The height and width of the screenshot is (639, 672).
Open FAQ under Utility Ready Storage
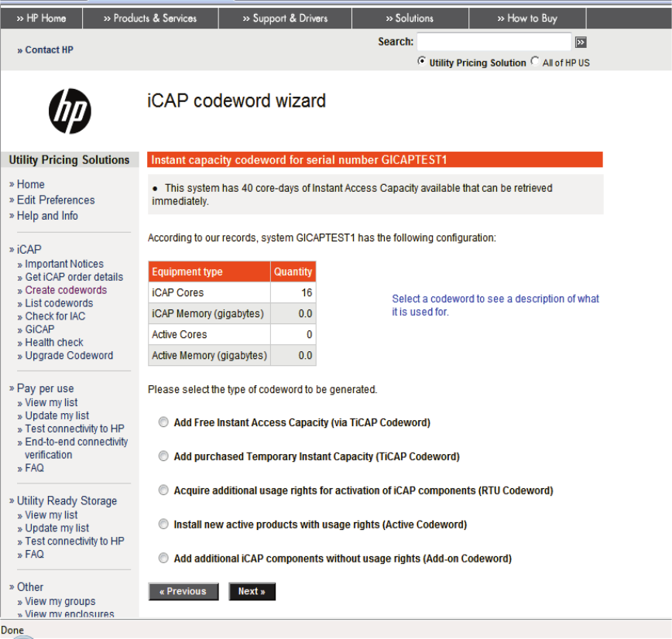tap(34, 554)
